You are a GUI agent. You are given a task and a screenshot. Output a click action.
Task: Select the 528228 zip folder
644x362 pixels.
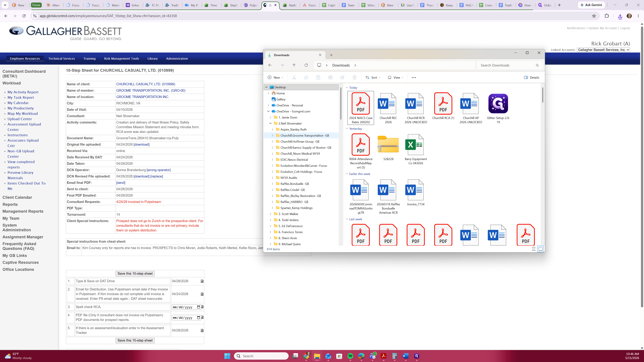388,147
